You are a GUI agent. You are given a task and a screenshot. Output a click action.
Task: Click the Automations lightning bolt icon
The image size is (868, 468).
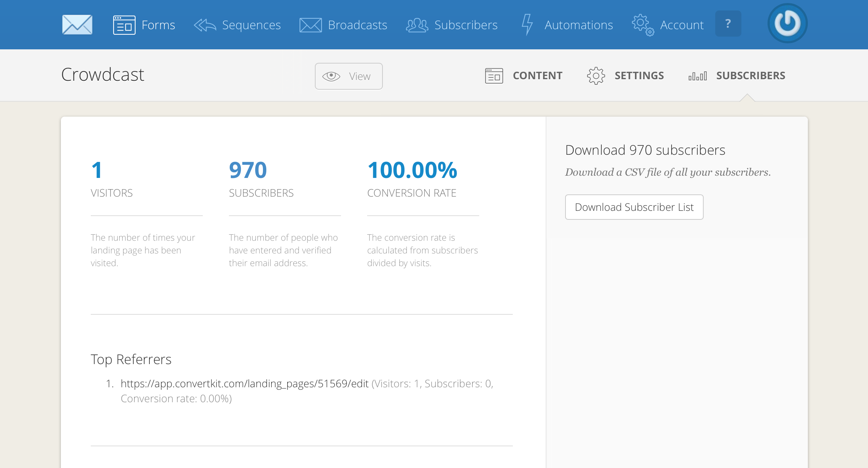(x=527, y=25)
